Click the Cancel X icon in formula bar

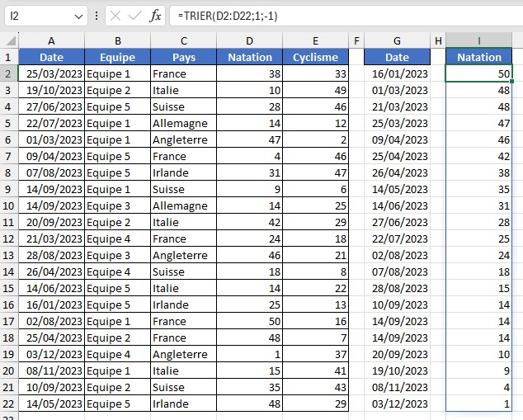tap(115, 16)
